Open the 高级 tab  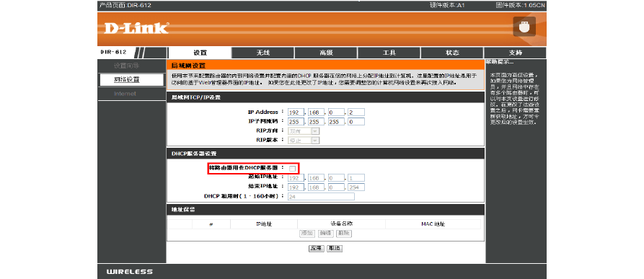point(326,53)
